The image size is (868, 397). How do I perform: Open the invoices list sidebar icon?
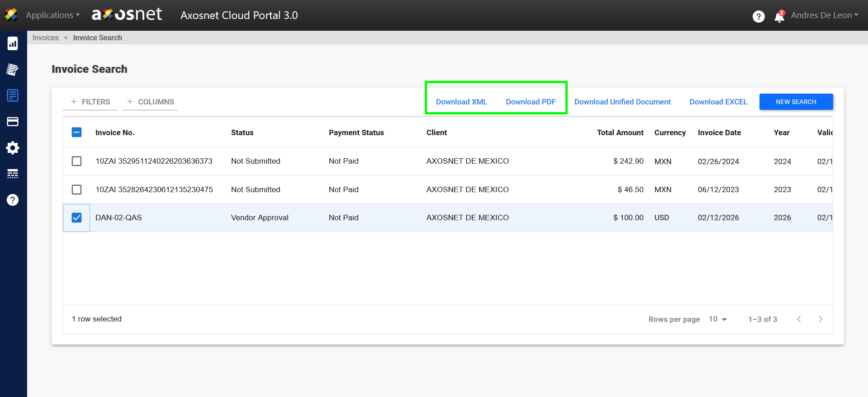coord(13,95)
